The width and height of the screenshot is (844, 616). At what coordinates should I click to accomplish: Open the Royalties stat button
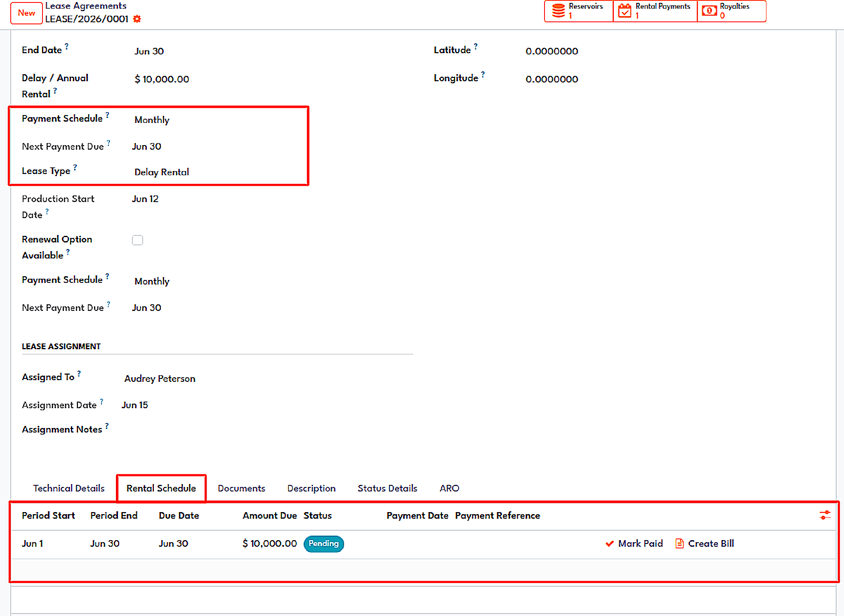pos(731,11)
